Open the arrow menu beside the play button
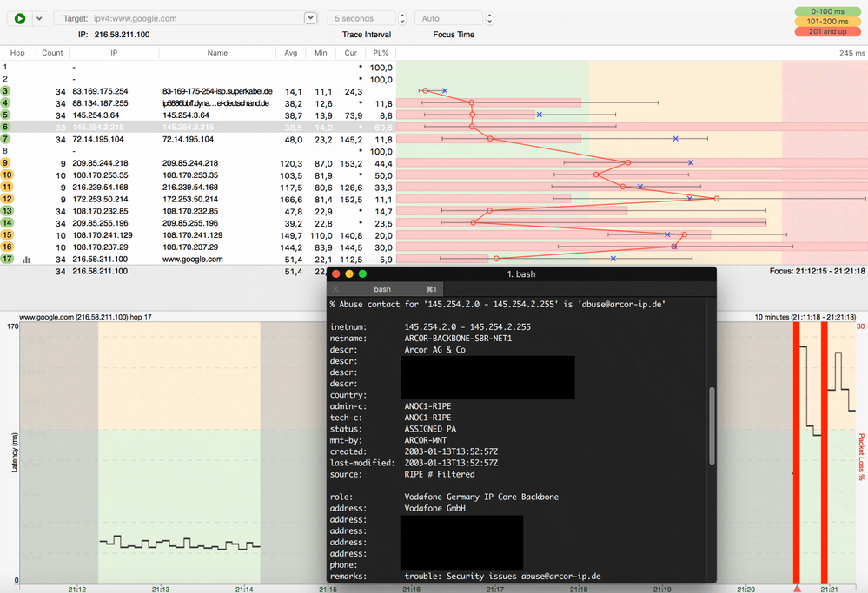 coord(39,18)
